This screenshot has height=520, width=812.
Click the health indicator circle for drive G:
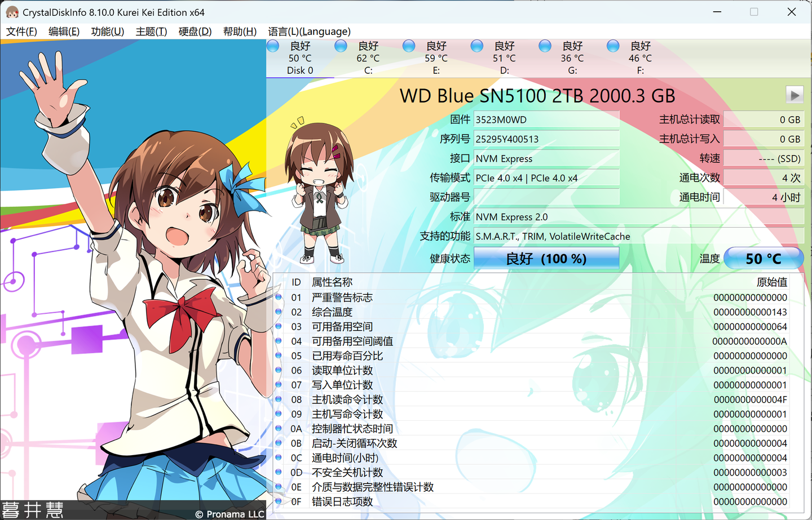(x=545, y=46)
